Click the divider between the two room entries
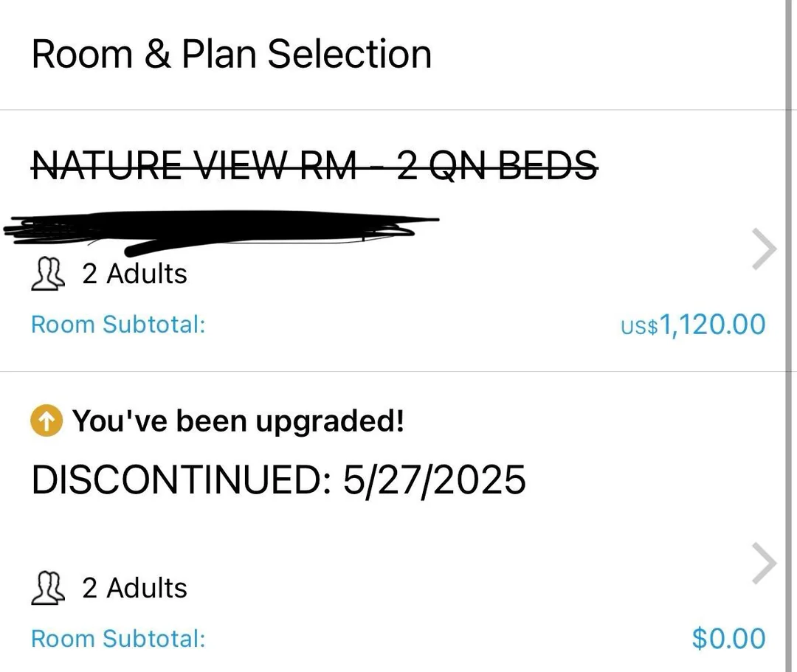The image size is (797, 672). pyautogui.click(x=391, y=372)
